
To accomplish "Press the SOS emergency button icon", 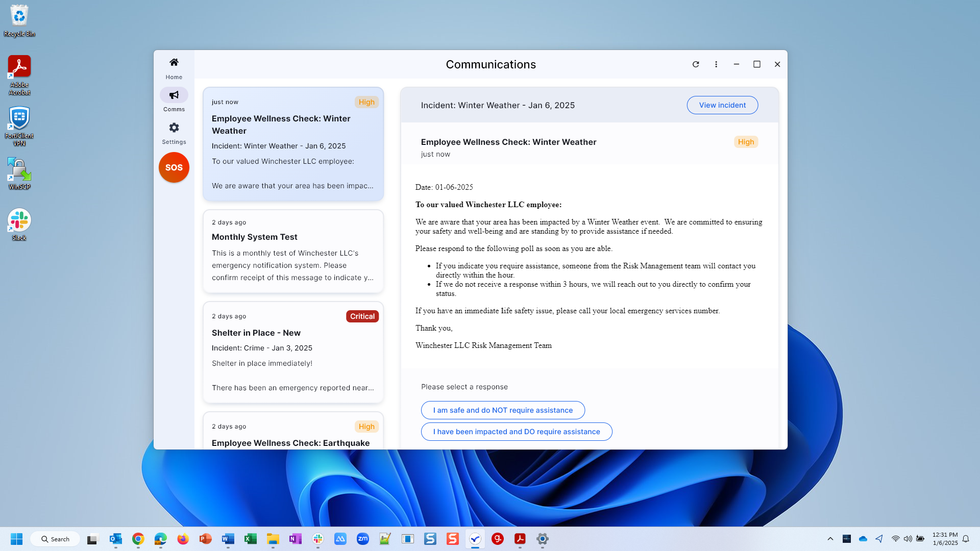I will coord(174,167).
